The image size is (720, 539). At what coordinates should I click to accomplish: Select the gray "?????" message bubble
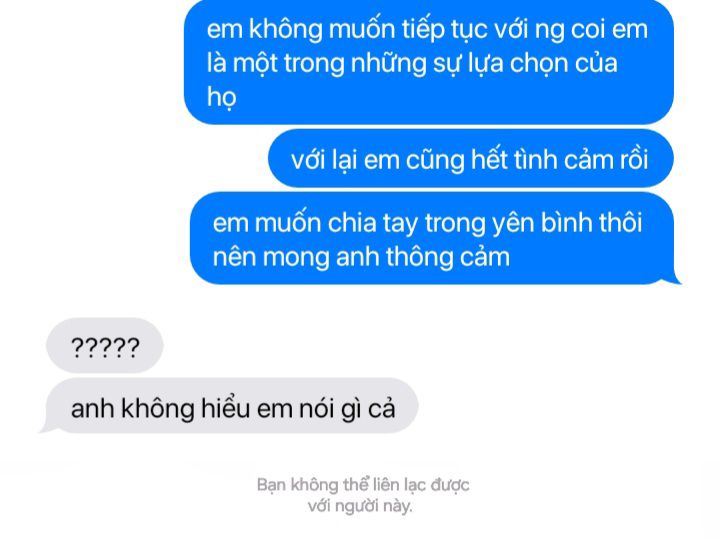[105, 346]
